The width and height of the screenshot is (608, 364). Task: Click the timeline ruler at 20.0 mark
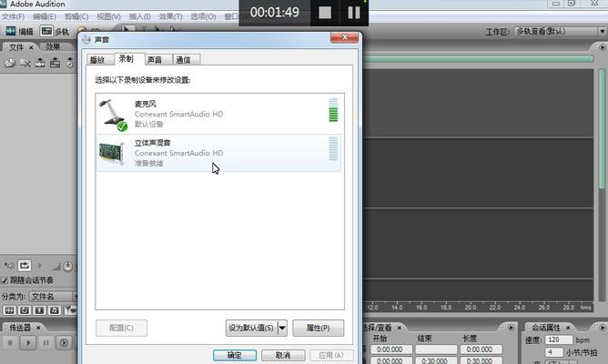point(471,308)
